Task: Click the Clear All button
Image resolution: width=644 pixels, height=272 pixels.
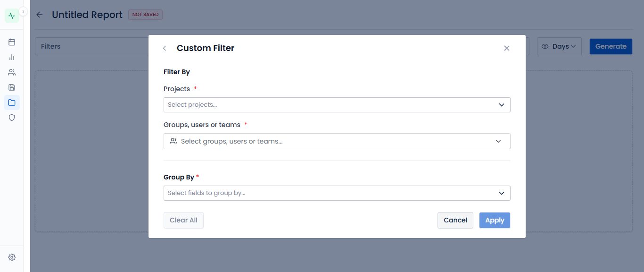Action: [183, 220]
